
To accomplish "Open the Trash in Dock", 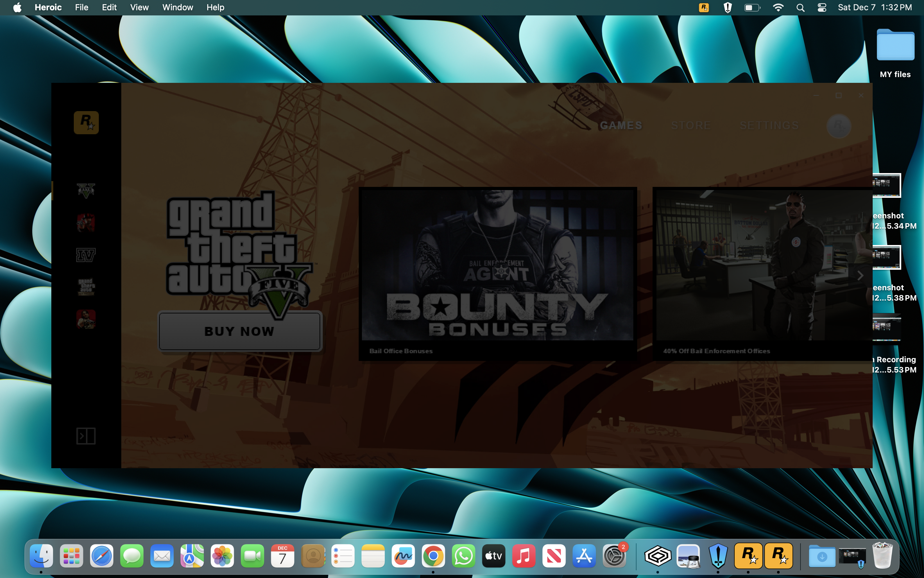I will coord(882,556).
